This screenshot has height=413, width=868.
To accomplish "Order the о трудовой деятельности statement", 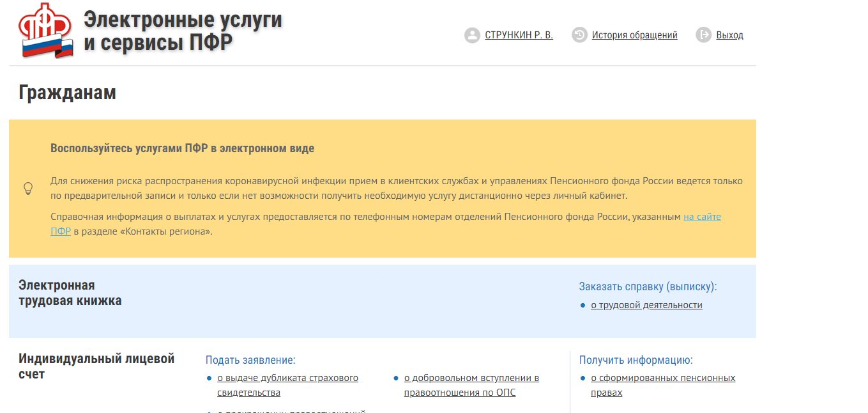I will [x=646, y=305].
